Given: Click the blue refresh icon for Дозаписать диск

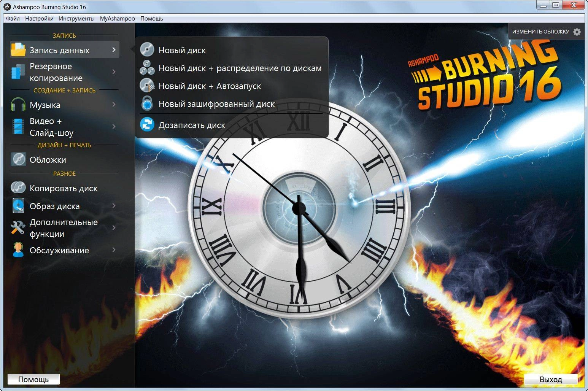Looking at the screenshot, I should (x=147, y=125).
